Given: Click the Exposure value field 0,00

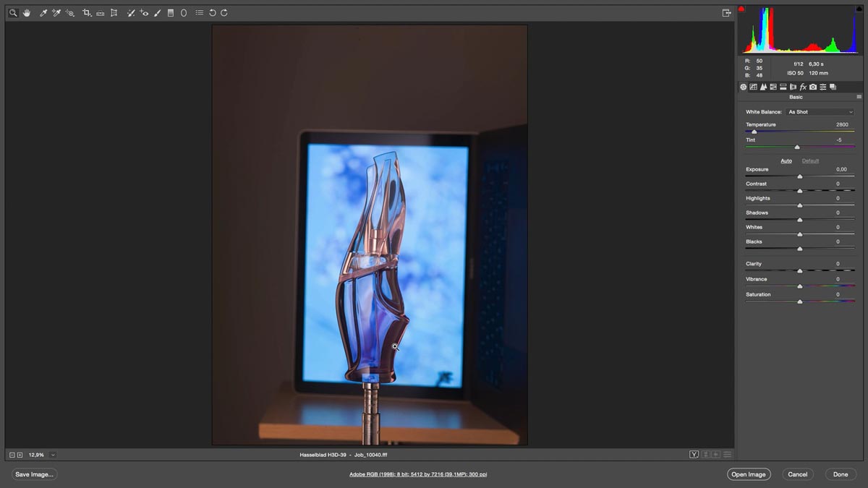Looking at the screenshot, I should click(841, 169).
